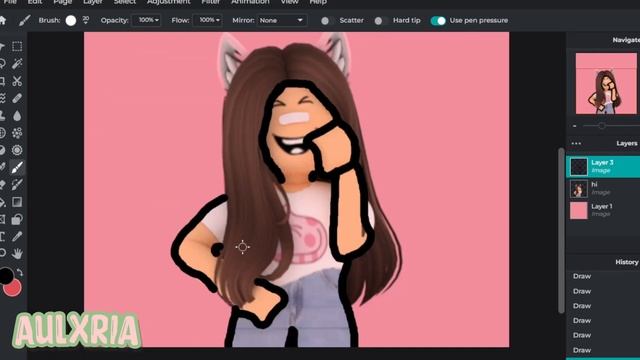Screen dimensions: 640x360
Task: Select the Text tool
Action: tap(2, 236)
